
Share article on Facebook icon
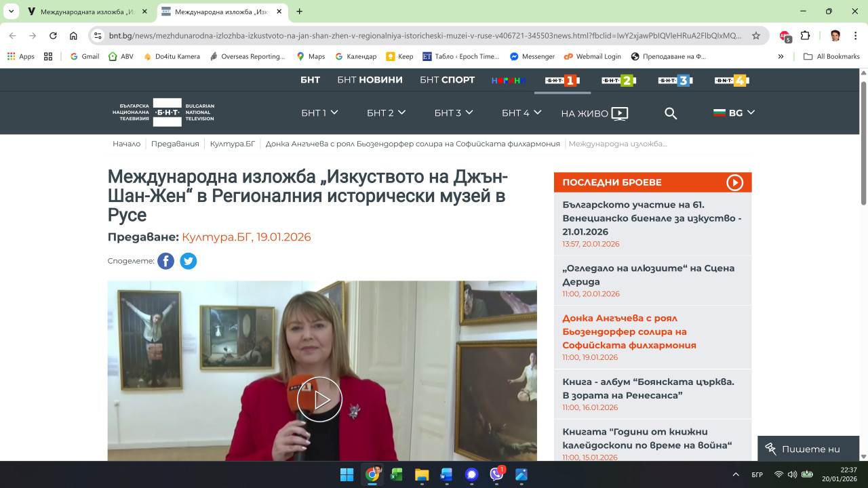(x=165, y=261)
